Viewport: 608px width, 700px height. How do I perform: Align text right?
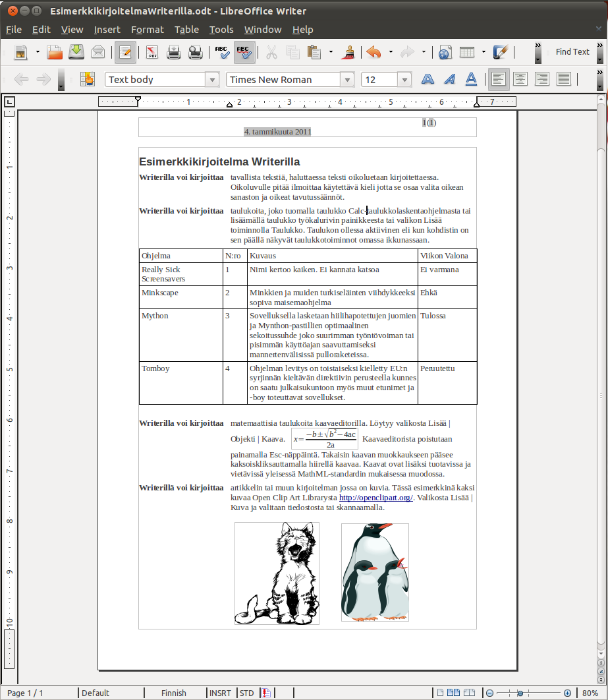(x=542, y=80)
